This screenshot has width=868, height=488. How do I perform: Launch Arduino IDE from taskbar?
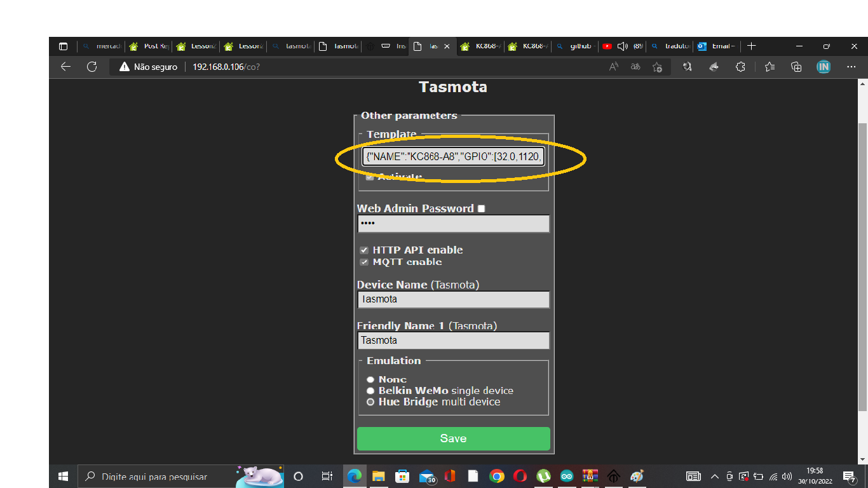[x=566, y=476]
